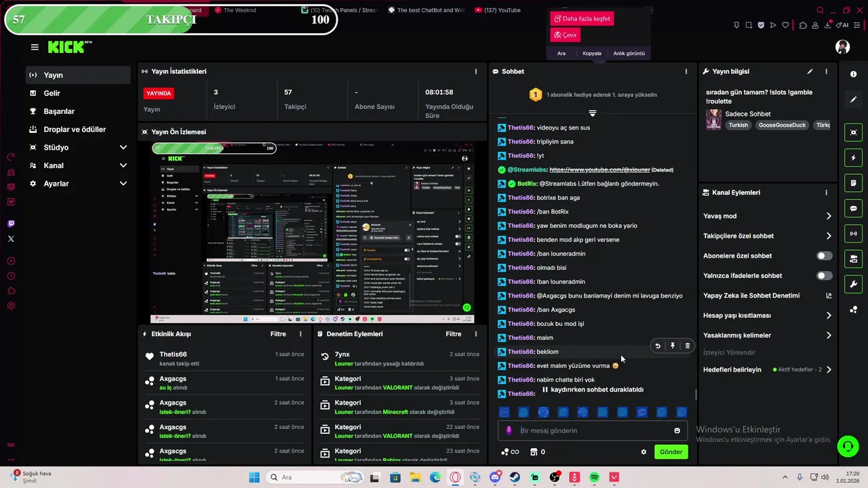Toggle the wrench widget icon in sidebar

853,284
